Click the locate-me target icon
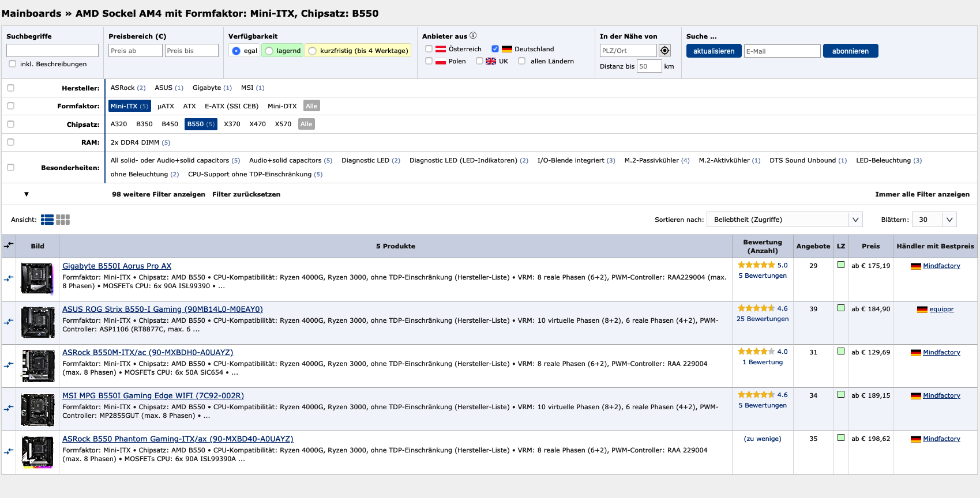Screen dimensions: 980x498 point(664,51)
